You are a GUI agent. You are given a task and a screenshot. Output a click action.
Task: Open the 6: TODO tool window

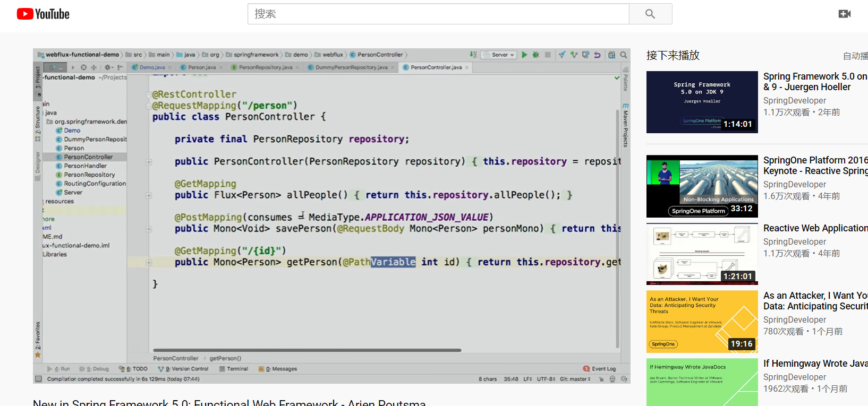coord(133,369)
